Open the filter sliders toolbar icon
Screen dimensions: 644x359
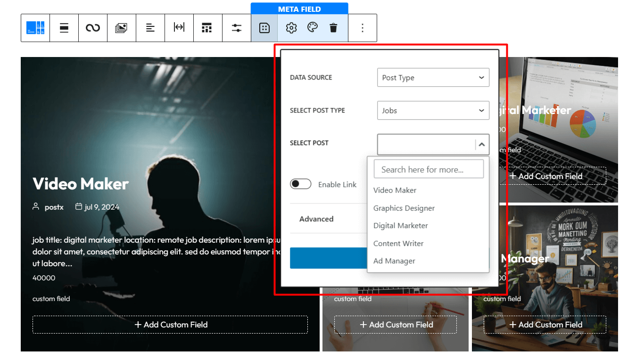pyautogui.click(x=237, y=27)
